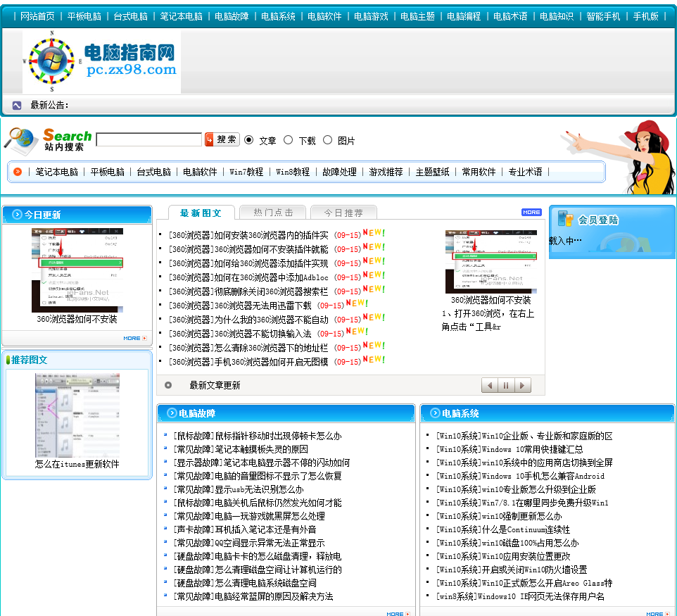
Task: Click 故障处理 in the secondary nav bar
Action: pos(339,172)
